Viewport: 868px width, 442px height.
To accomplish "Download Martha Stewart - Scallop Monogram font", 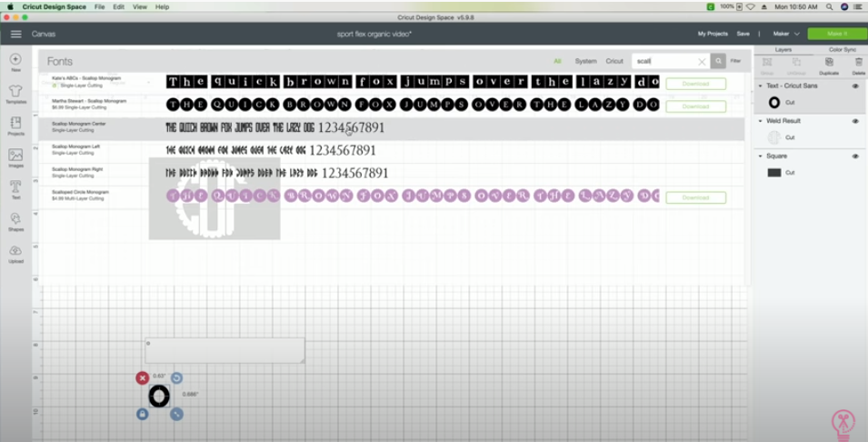I will [x=696, y=106].
